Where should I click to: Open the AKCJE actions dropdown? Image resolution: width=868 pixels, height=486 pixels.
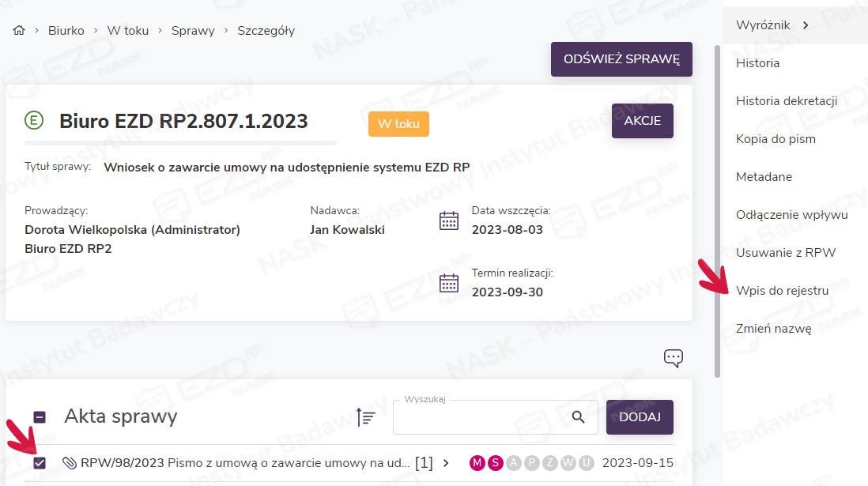pos(642,121)
